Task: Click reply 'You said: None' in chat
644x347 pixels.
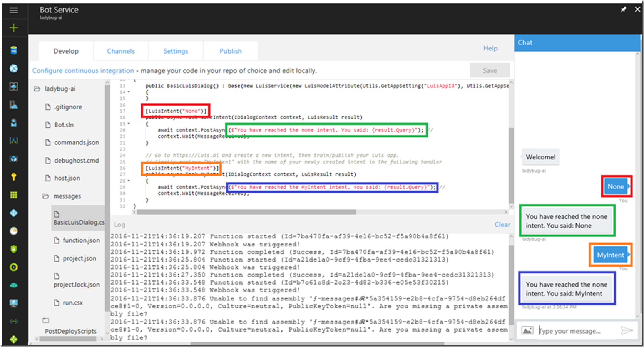Action: [567, 221]
